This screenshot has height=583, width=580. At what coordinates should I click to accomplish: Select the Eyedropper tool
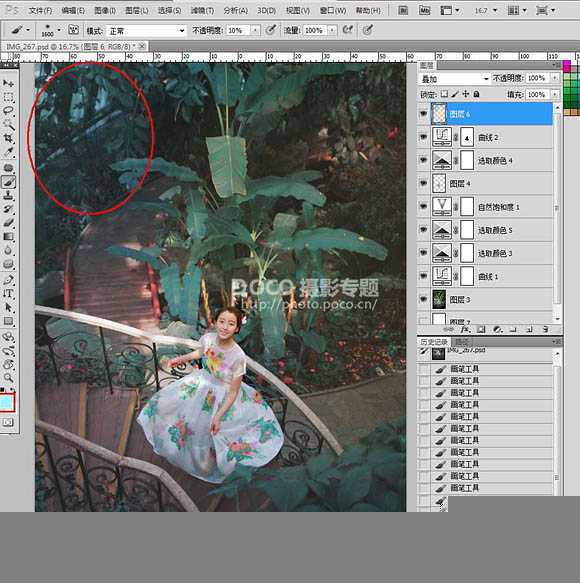pos(8,152)
